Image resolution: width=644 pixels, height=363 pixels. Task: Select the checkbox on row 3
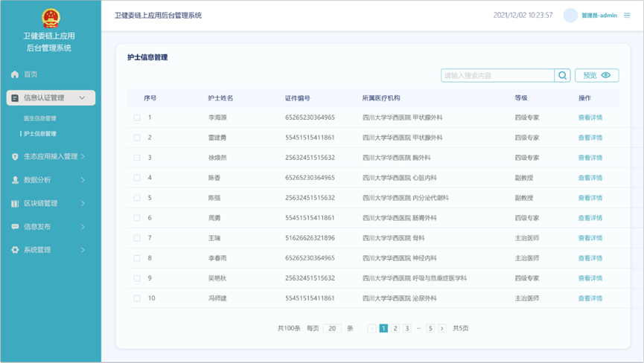tap(137, 158)
